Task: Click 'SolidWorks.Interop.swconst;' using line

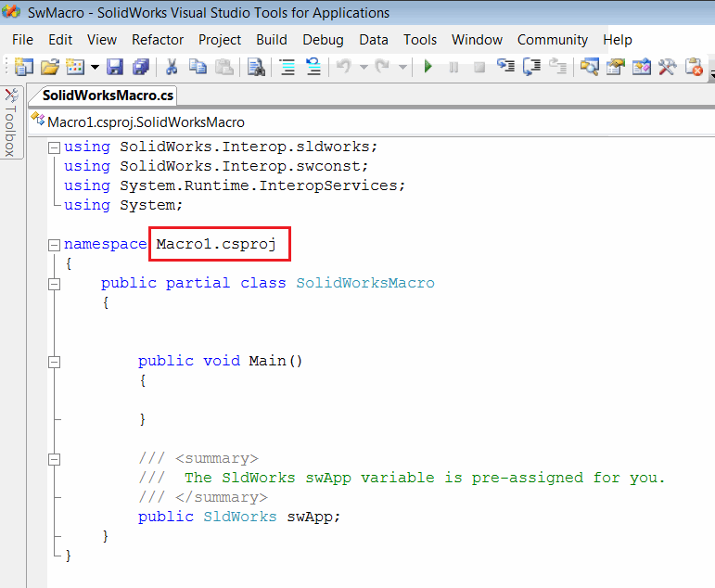Action: pos(244,166)
